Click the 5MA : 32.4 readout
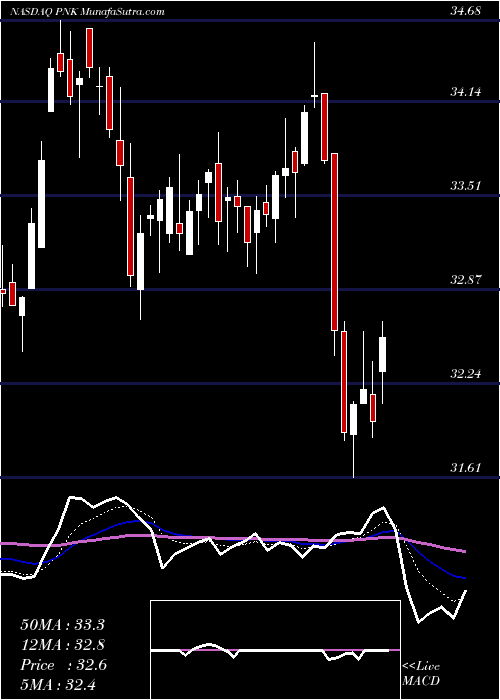Screen dimensions: 500x700 click(59, 685)
